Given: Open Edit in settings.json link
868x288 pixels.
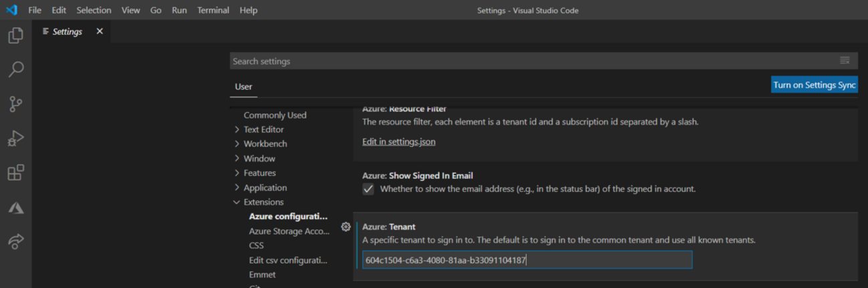Looking at the screenshot, I should (399, 142).
